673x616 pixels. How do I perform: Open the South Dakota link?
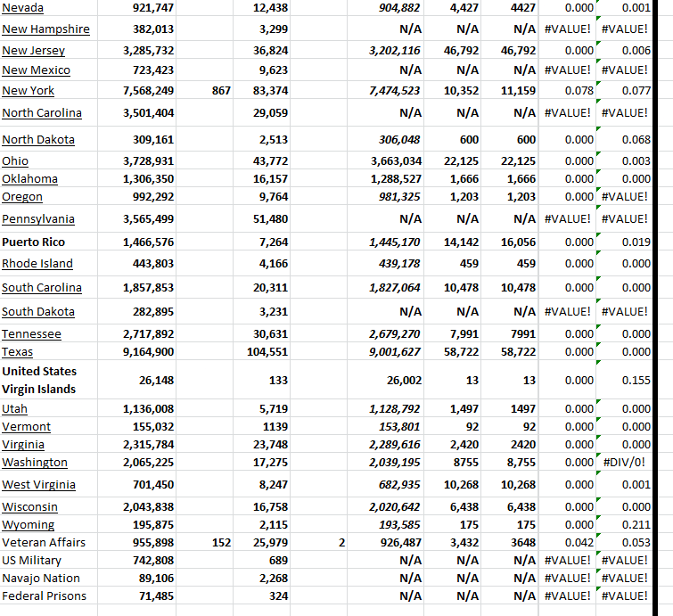(38, 312)
